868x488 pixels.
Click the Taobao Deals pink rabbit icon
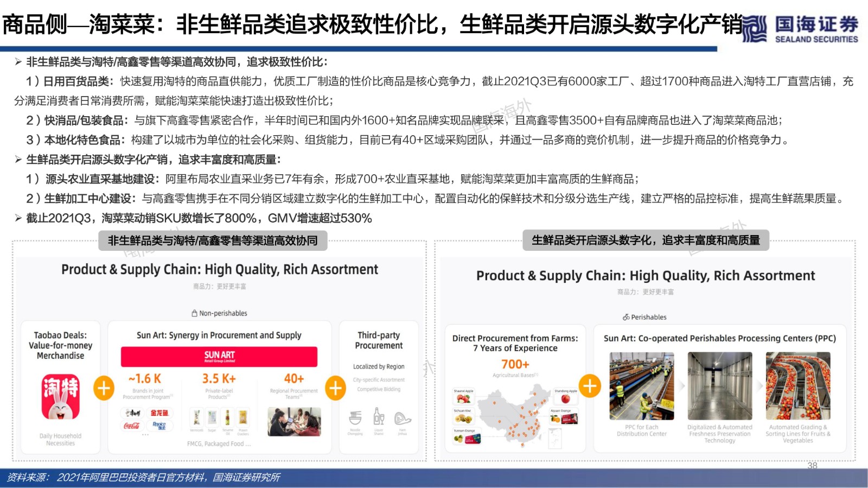coord(61,396)
